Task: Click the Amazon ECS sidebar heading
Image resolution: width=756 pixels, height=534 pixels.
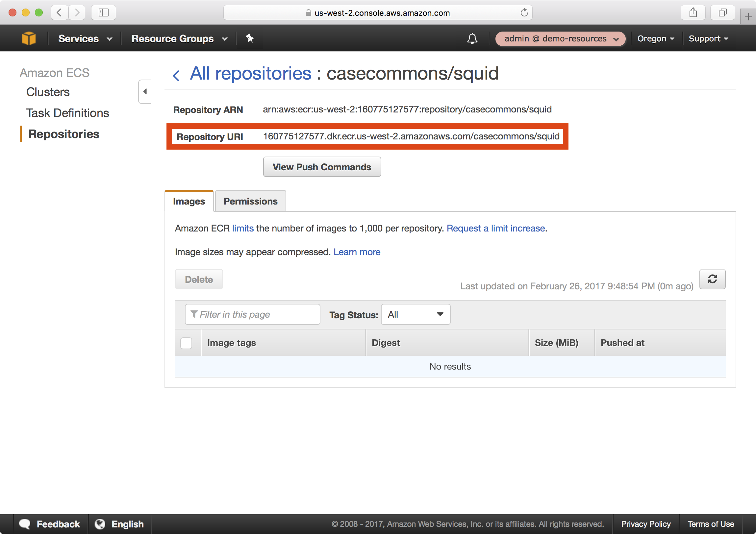Action: click(x=55, y=72)
